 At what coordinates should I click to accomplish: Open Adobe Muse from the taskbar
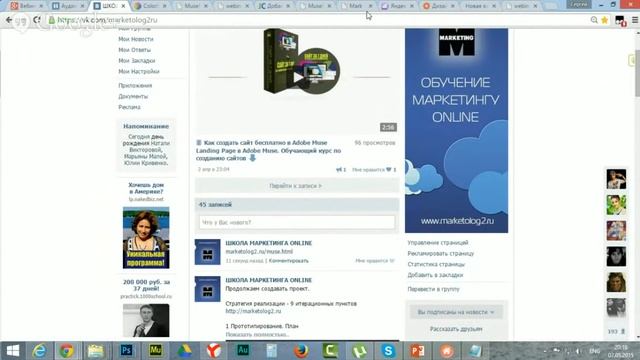coord(155,351)
